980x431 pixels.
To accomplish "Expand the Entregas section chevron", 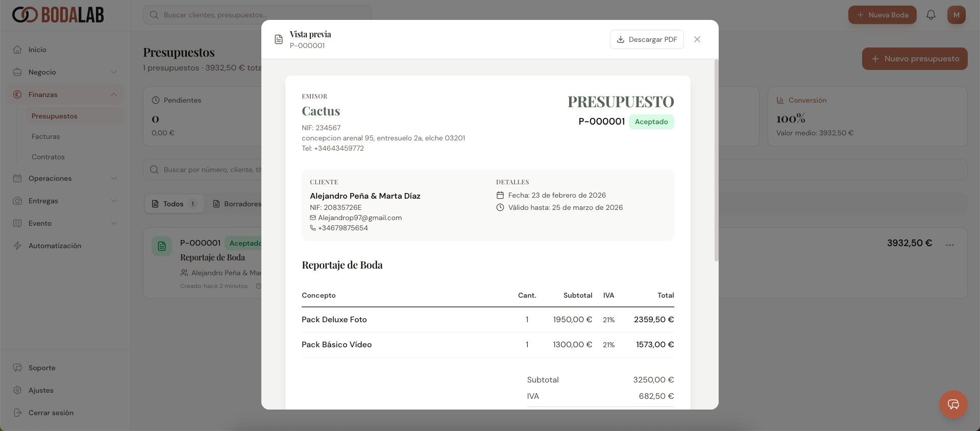I will 114,201.
